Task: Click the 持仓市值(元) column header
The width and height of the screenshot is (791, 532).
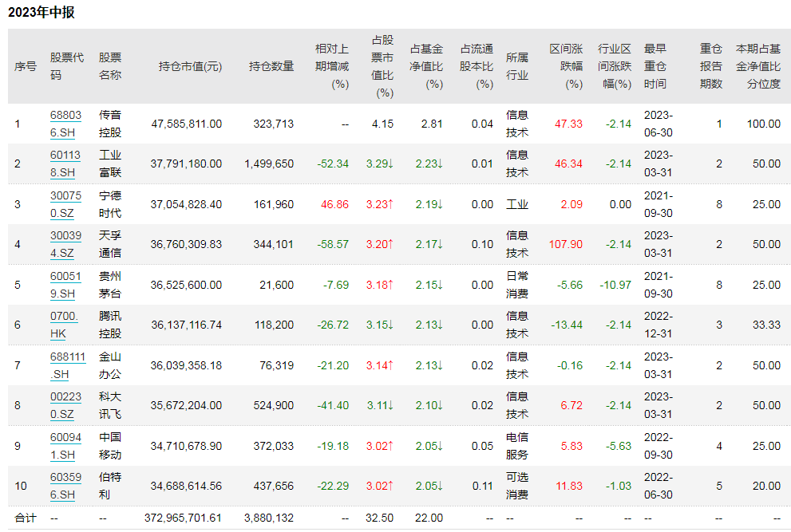Action: pos(190,66)
